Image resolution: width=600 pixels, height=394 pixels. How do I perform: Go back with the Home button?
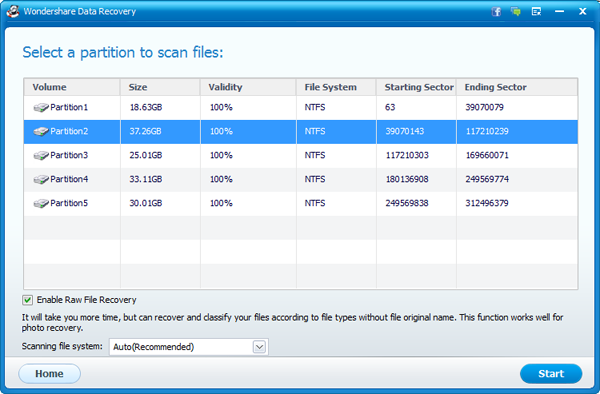point(49,374)
